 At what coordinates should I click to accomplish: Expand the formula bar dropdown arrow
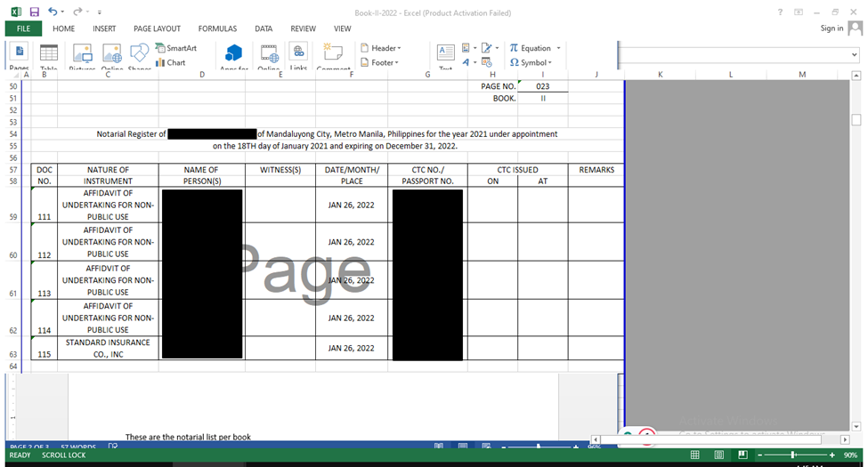tap(854, 55)
